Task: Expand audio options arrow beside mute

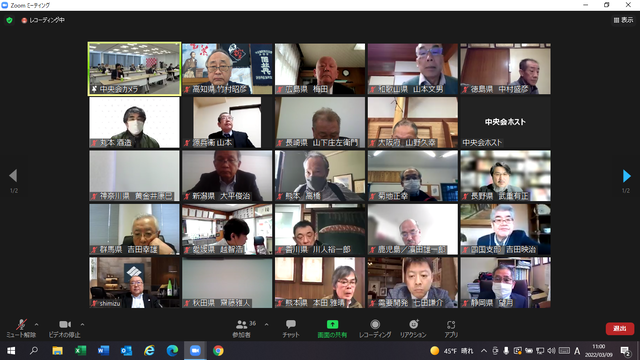Action: [37, 324]
